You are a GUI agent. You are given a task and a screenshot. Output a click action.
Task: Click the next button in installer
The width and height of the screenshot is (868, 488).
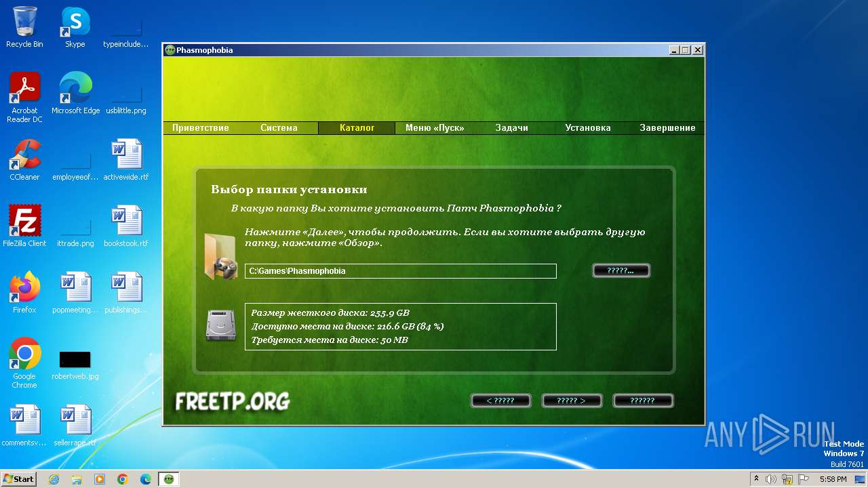[x=572, y=401]
